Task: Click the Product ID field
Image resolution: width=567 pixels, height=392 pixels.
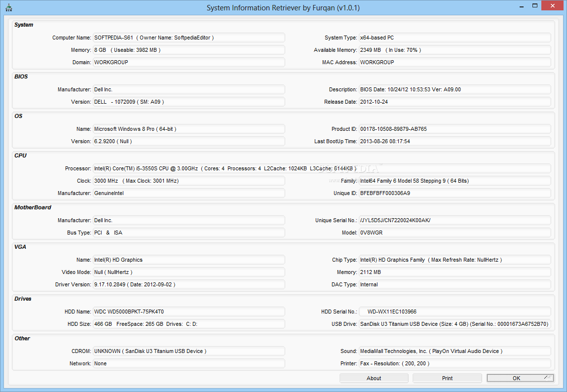Action: point(455,129)
